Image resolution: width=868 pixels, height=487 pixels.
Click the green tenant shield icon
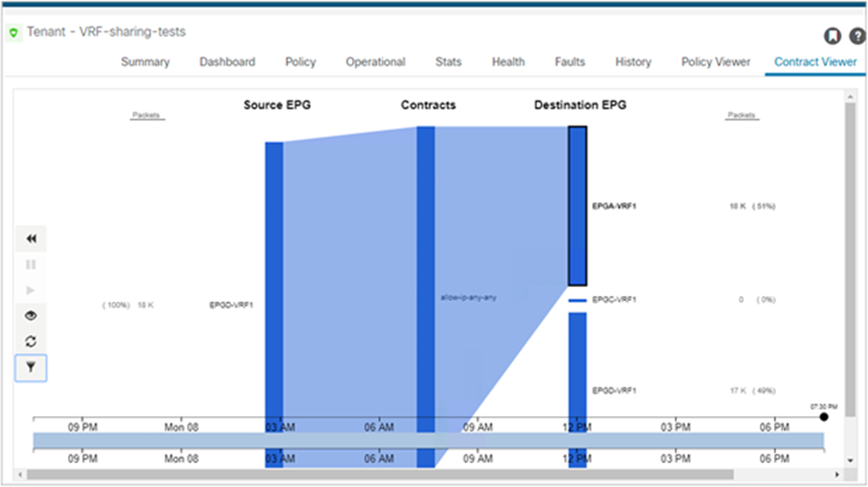[14, 33]
